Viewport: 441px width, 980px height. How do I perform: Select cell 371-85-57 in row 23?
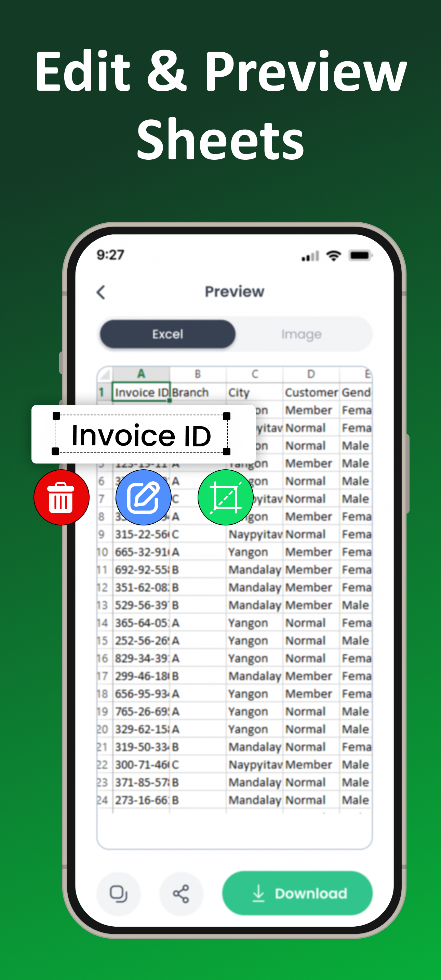(x=141, y=782)
